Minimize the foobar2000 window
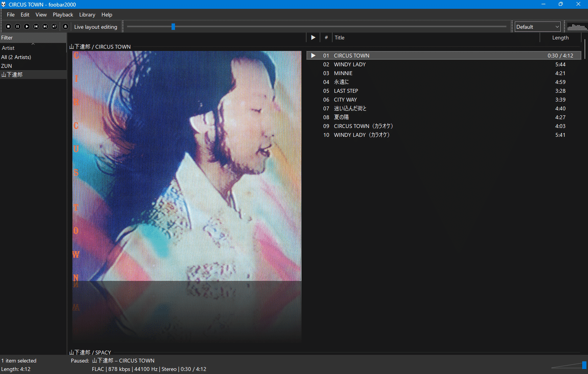Viewport: 588px width, 374px height. 543,4
